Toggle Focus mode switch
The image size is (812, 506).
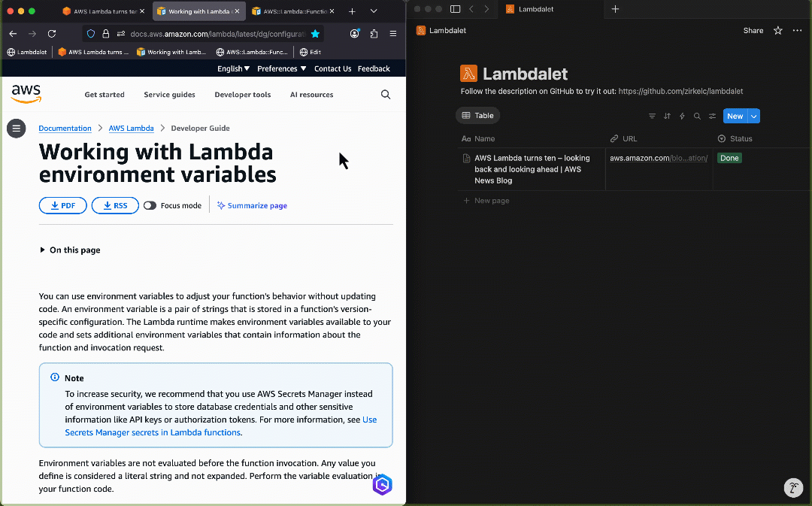pos(150,205)
